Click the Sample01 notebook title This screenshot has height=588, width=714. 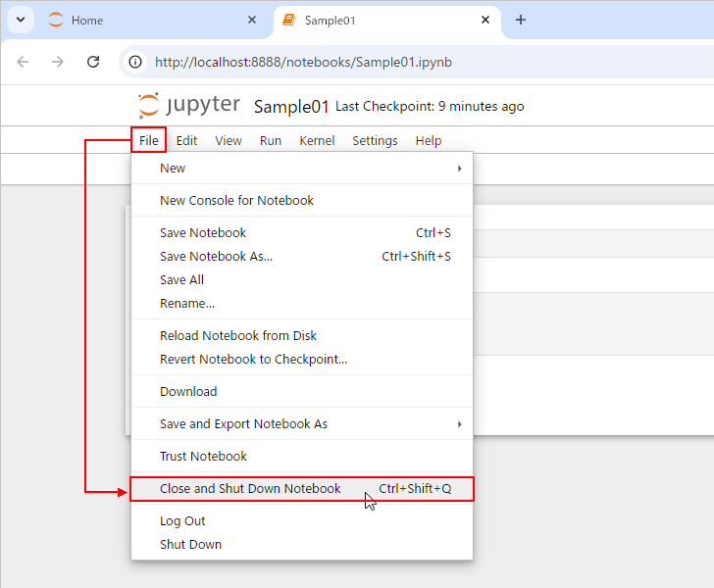(291, 107)
